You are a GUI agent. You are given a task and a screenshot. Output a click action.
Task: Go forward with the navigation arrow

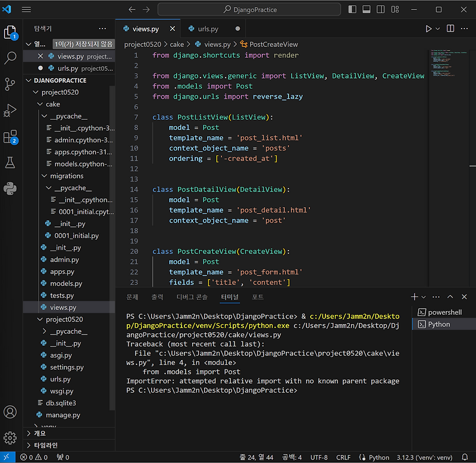point(146,10)
